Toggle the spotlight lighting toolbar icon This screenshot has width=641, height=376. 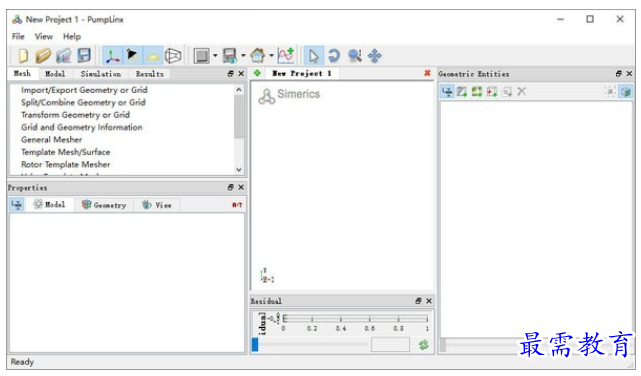(132, 56)
